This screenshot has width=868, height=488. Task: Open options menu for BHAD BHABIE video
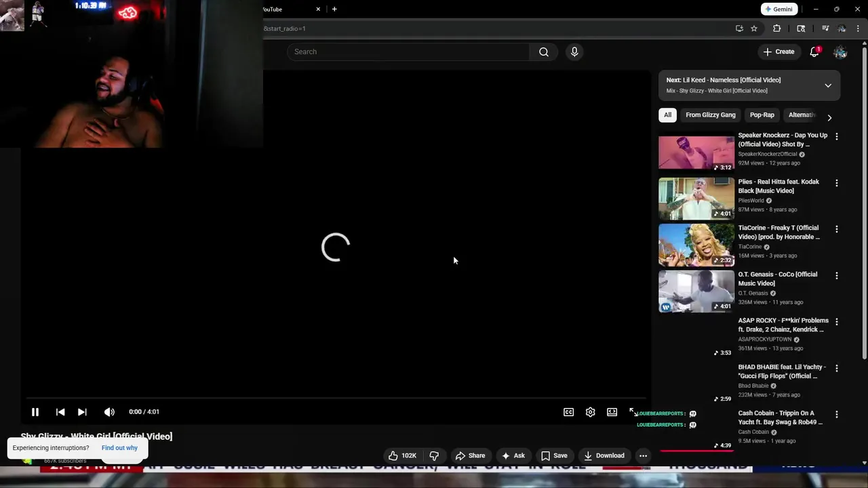tap(836, 368)
